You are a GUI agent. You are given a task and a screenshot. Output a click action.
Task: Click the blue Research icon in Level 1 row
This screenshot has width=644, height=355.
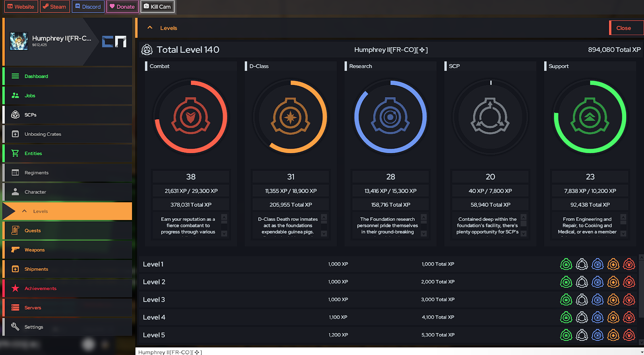tap(598, 264)
